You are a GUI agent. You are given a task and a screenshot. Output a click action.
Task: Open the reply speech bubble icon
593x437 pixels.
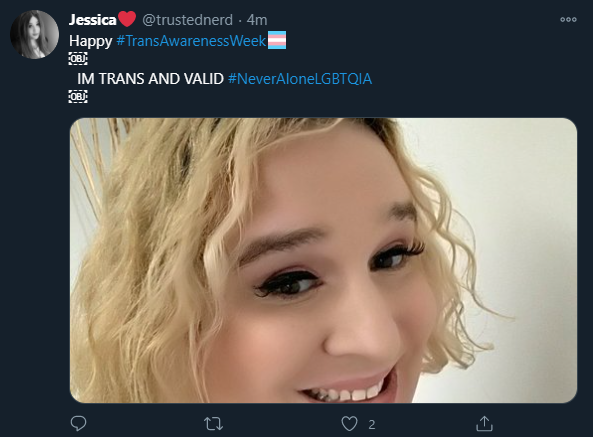click(78, 423)
